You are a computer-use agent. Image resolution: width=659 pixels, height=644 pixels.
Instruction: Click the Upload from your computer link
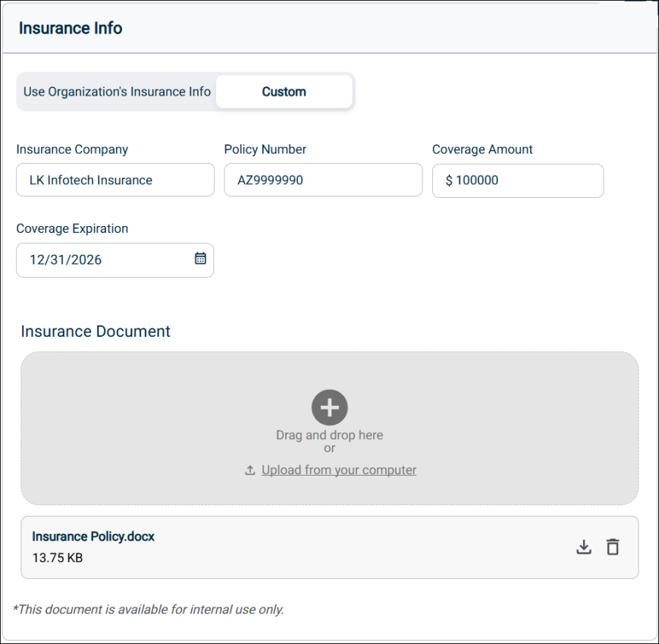pyautogui.click(x=339, y=470)
